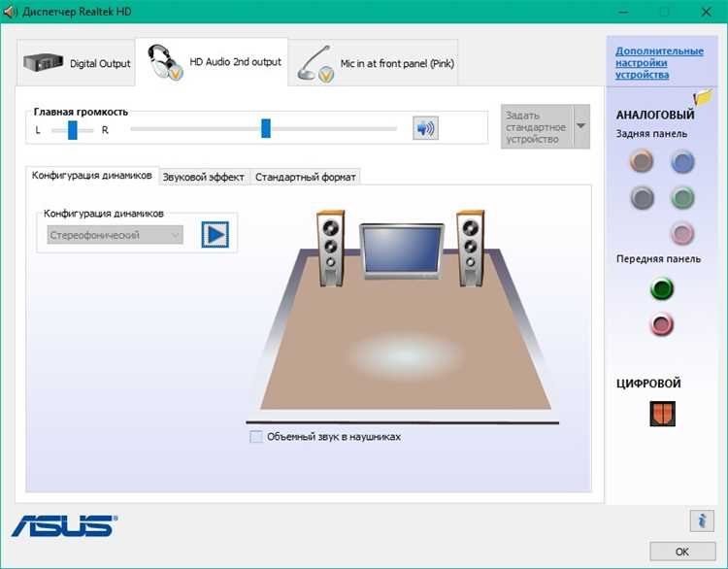The width and height of the screenshot is (728, 569).
Task: Select the green front panel jack
Action: [x=662, y=288]
